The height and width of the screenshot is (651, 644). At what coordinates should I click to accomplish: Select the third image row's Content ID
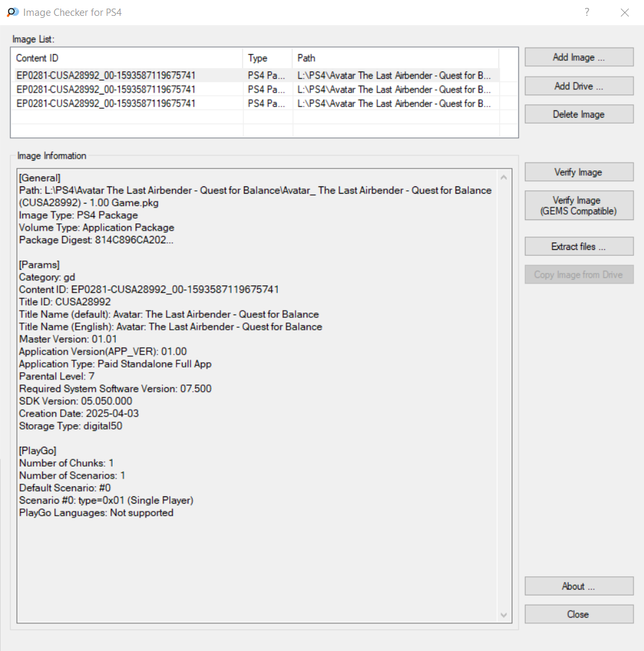pos(106,103)
